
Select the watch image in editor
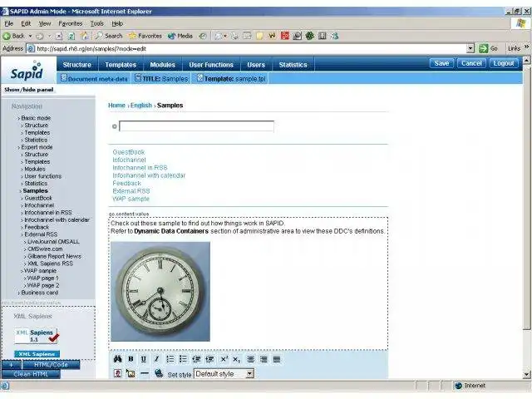[x=160, y=292]
